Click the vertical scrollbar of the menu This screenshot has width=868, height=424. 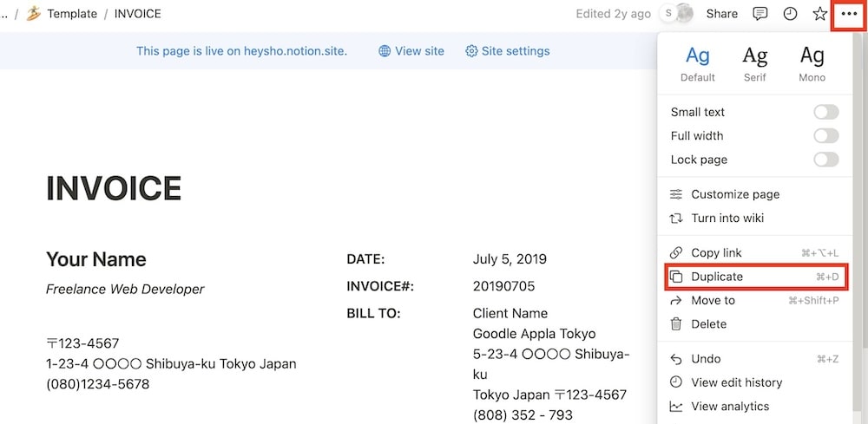tap(858, 221)
